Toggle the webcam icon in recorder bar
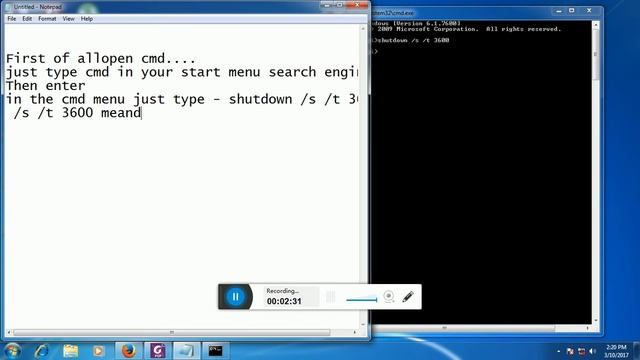640x360 pixels. click(389, 297)
